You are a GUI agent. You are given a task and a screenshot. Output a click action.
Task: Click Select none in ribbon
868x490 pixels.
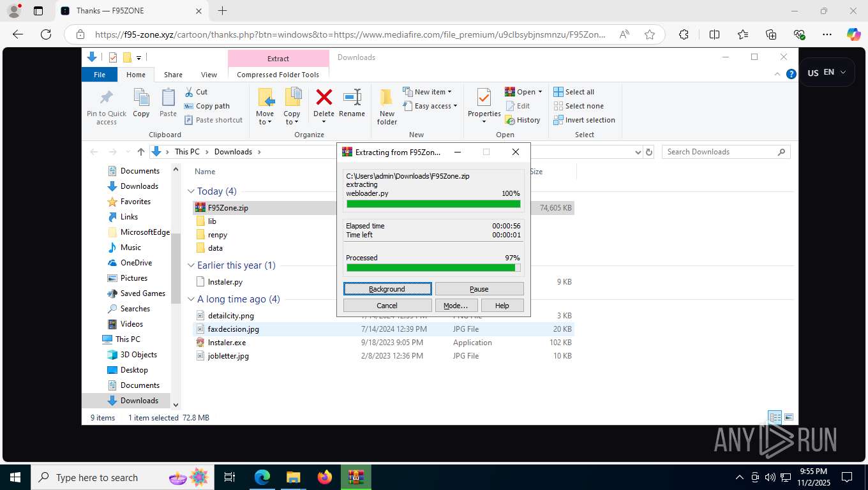[x=578, y=106]
